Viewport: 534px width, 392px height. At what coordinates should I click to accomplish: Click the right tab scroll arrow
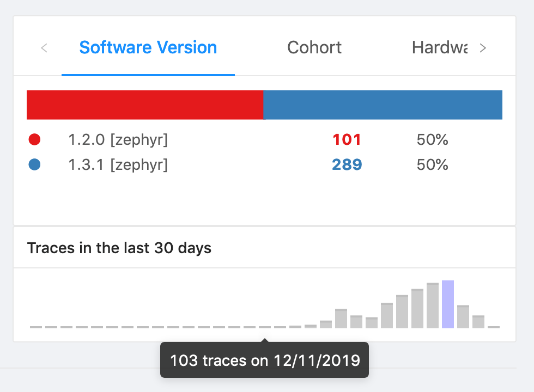pyautogui.click(x=483, y=48)
